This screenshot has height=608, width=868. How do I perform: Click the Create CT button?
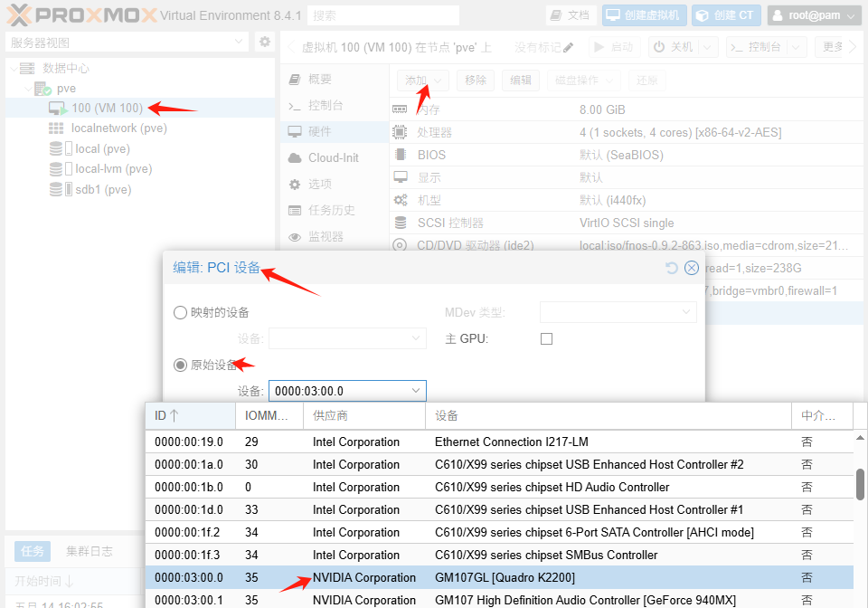coord(726,15)
